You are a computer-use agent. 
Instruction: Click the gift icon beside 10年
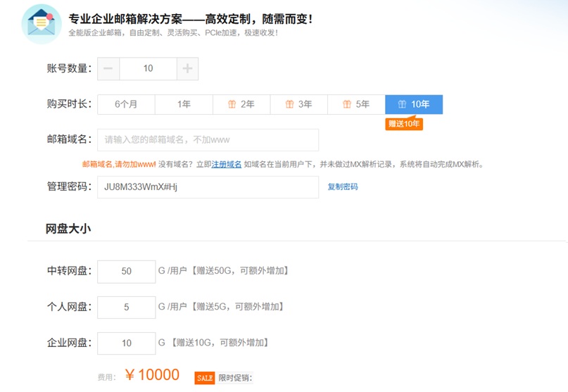click(x=402, y=104)
